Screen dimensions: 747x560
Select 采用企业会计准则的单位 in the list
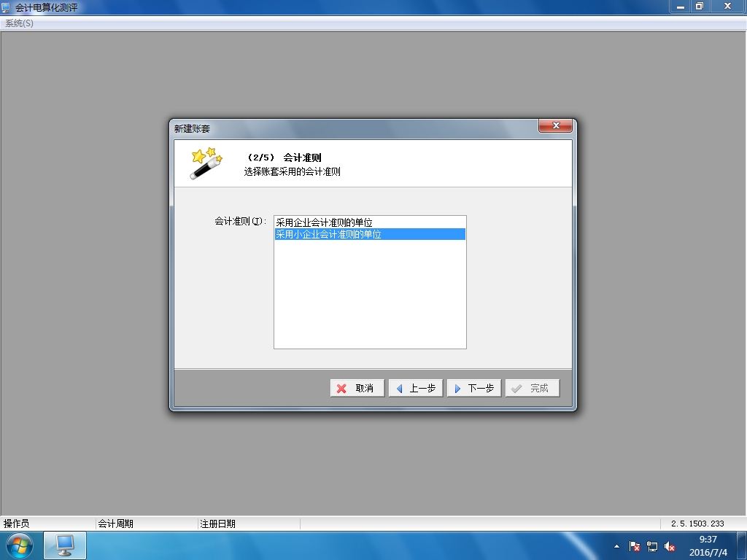click(370, 222)
